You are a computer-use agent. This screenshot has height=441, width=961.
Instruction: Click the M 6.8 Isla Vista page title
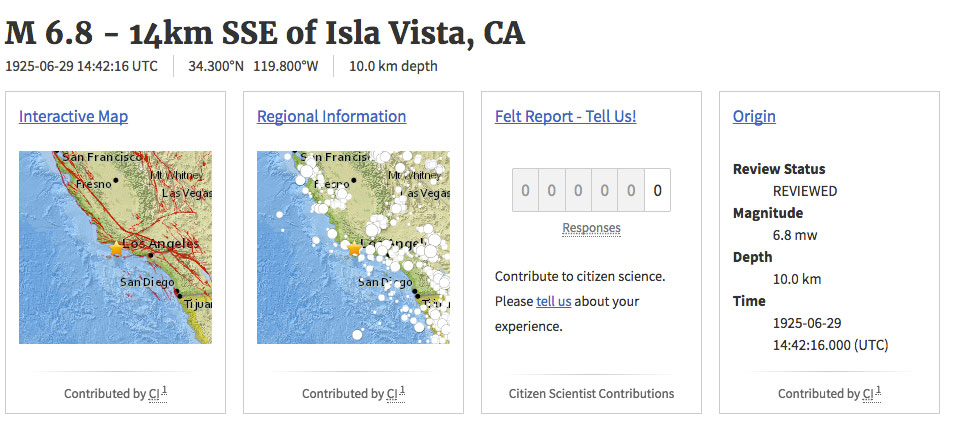coord(265,34)
